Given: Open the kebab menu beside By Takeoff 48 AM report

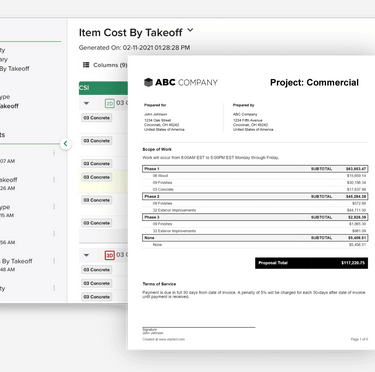Looking at the screenshot, I should pos(54,261).
